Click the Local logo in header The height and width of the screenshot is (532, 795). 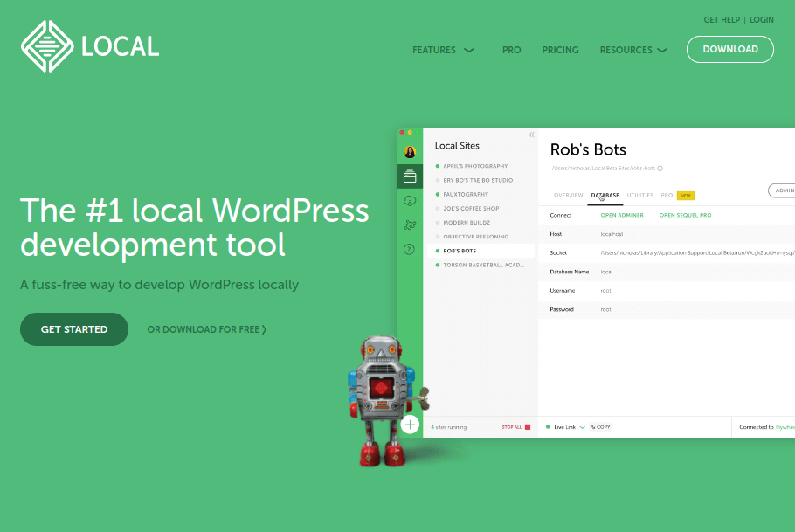[x=90, y=46]
